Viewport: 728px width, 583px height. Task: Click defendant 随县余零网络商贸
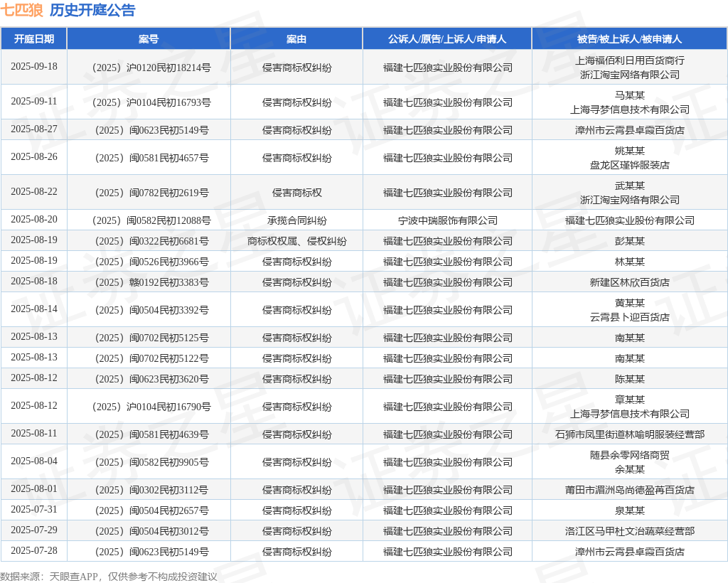click(630, 455)
